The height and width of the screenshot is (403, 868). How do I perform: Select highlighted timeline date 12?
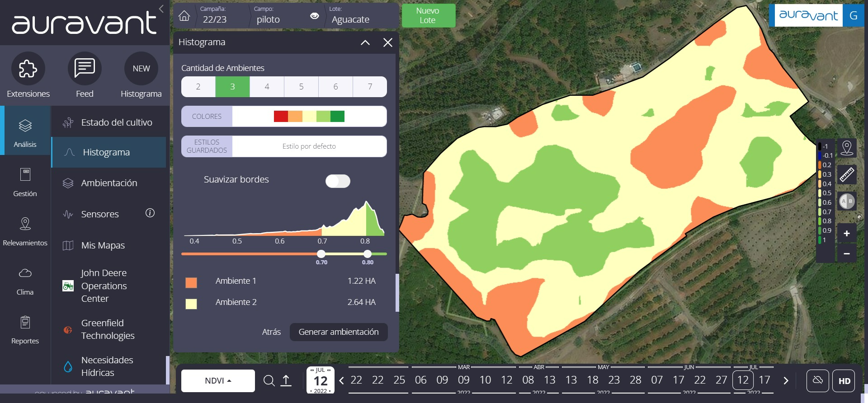pos(743,380)
